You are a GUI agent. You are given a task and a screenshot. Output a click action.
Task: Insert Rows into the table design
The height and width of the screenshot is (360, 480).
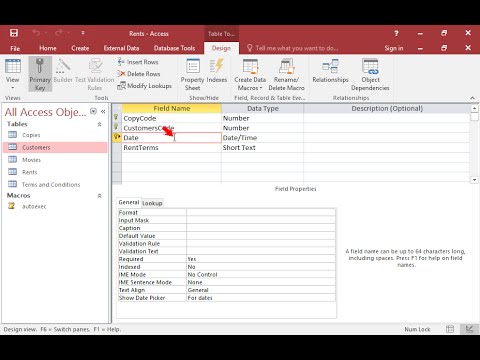[138, 62]
